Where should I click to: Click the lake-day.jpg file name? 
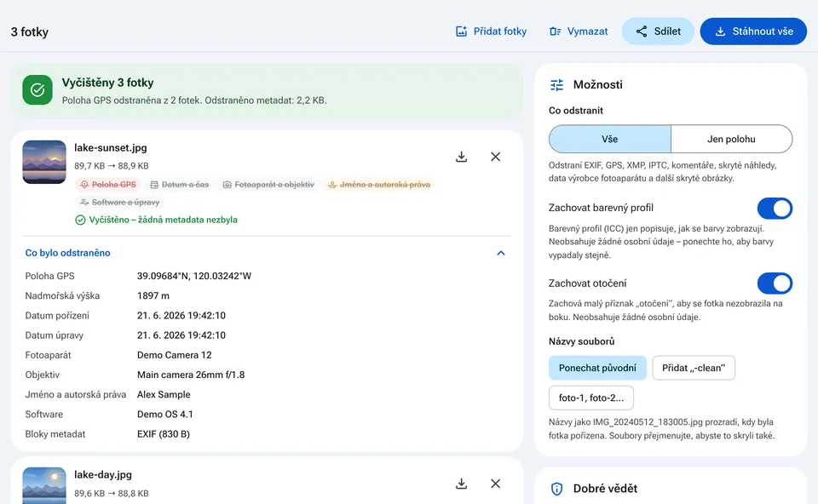[103, 475]
